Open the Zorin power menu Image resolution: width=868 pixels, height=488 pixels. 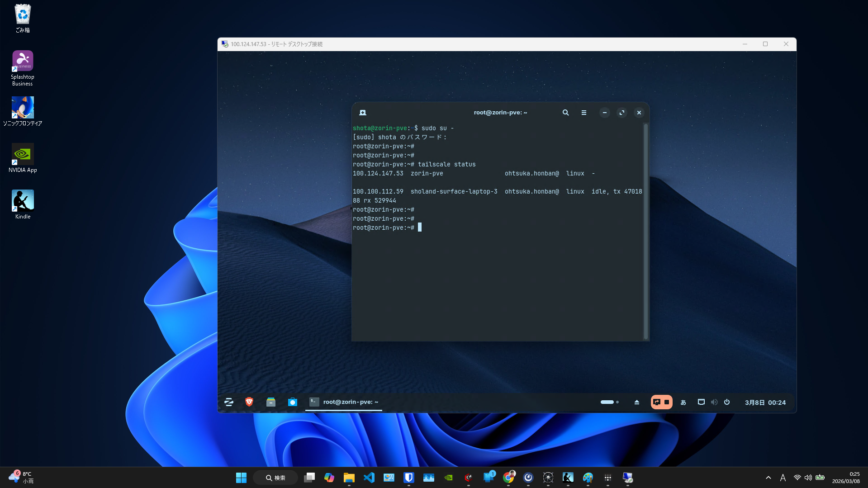(x=727, y=402)
